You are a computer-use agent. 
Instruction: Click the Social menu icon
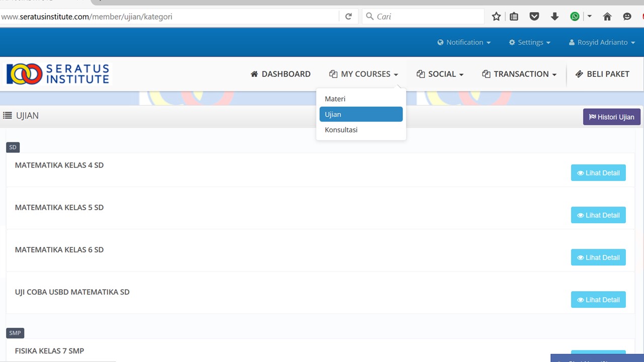click(x=421, y=74)
